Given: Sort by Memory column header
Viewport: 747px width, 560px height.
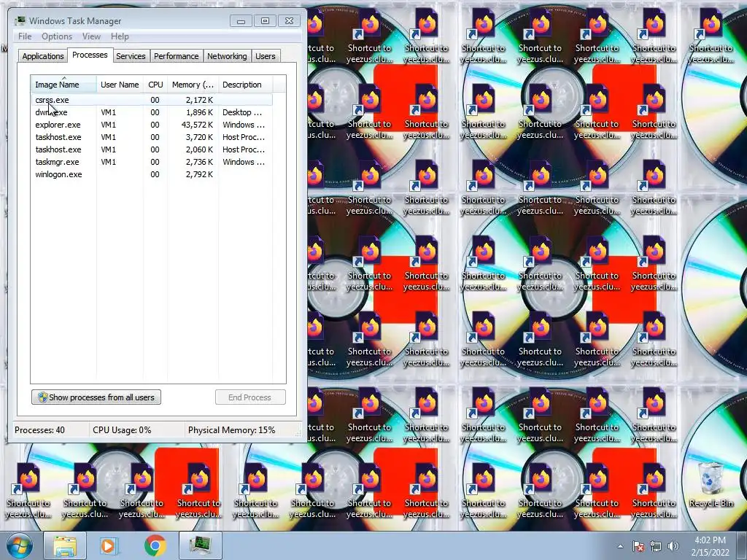Looking at the screenshot, I should tap(193, 85).
